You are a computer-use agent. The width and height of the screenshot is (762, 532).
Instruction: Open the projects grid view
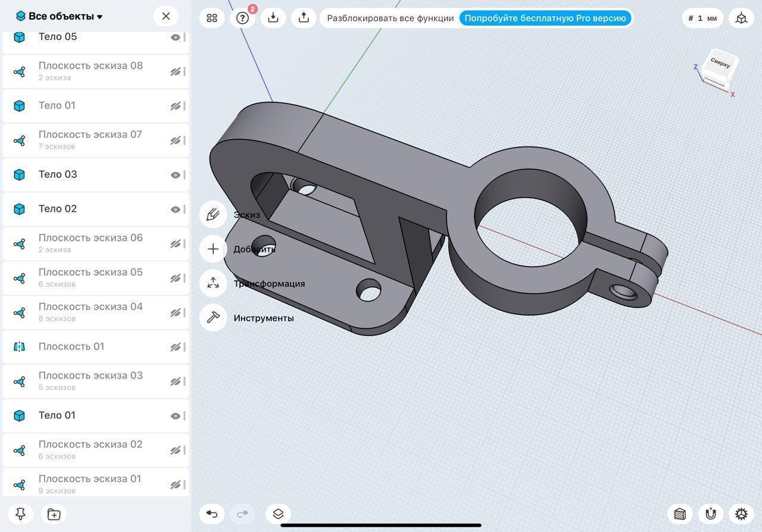[x=212, y=18]
